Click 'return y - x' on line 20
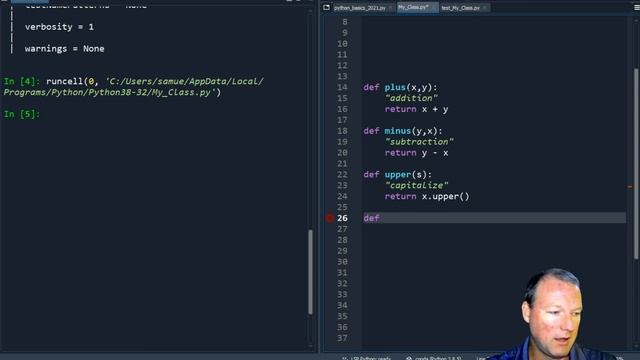Viewport: 640px width, 360px height. pos(416,153)
